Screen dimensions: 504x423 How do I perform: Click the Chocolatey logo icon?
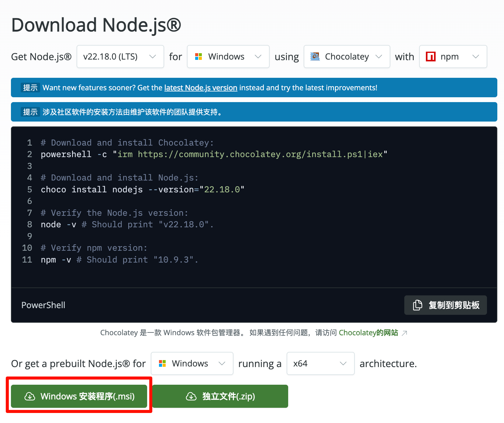pos(315,57)
